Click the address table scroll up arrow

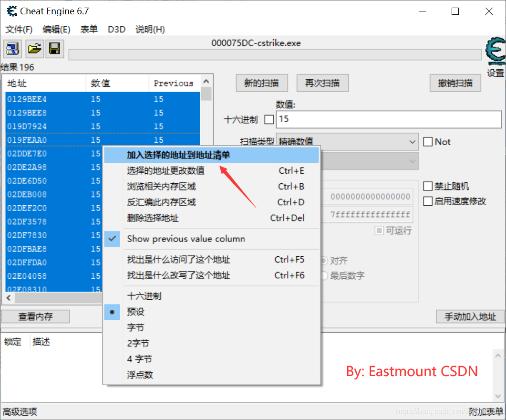(497, 356)
